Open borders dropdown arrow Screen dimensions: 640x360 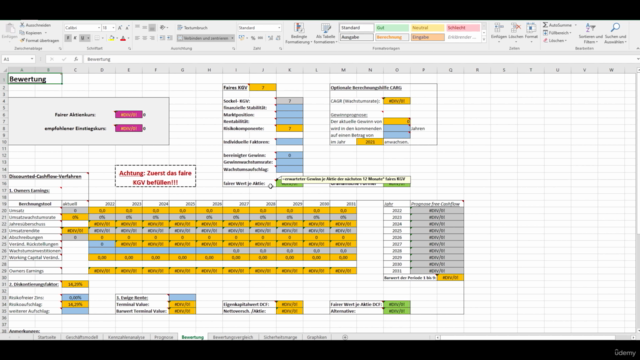pyautogui.click(x=102, y=38)
